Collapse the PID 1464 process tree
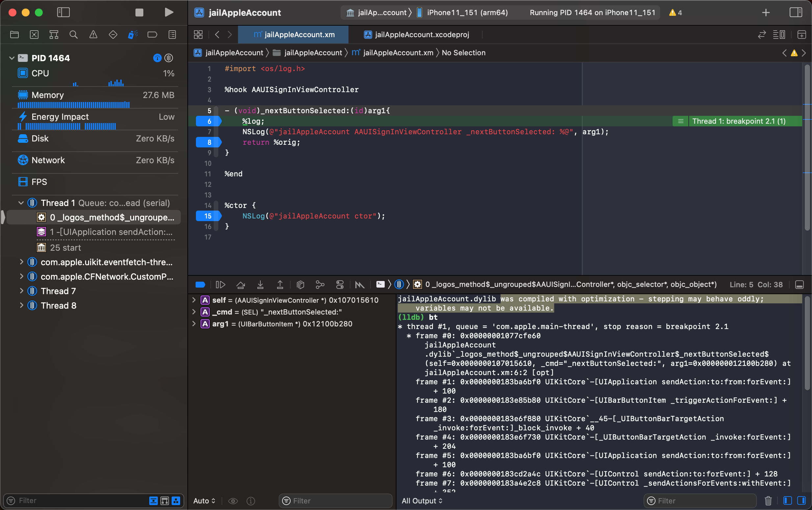 (12, 58)
